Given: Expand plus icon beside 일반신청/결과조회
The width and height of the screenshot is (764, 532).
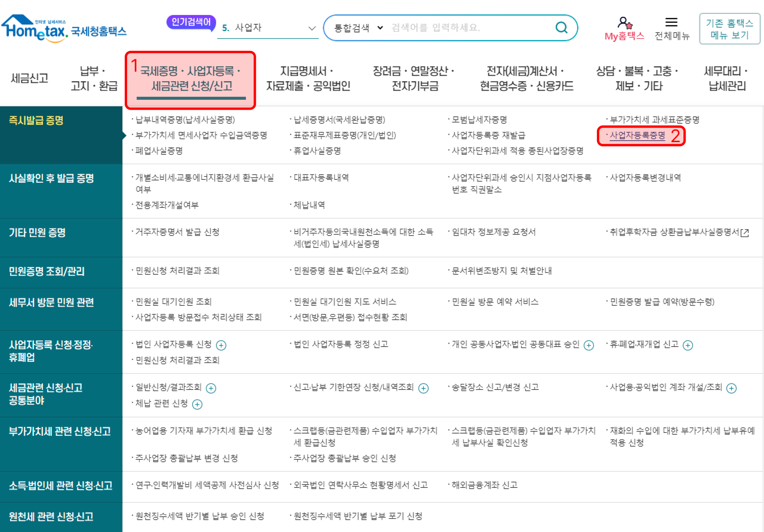Looking at the screenshot, I should (x=211, y=388).
